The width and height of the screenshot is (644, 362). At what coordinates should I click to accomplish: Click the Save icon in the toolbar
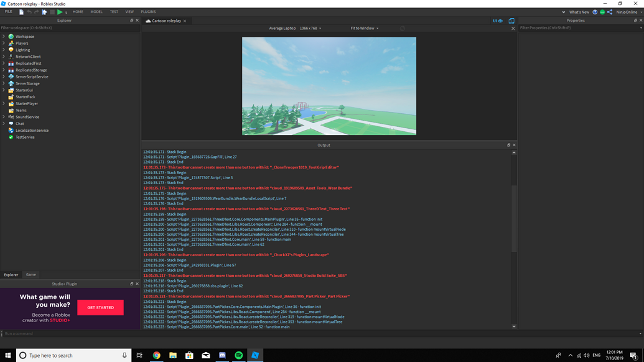click(x=22, y=11)
